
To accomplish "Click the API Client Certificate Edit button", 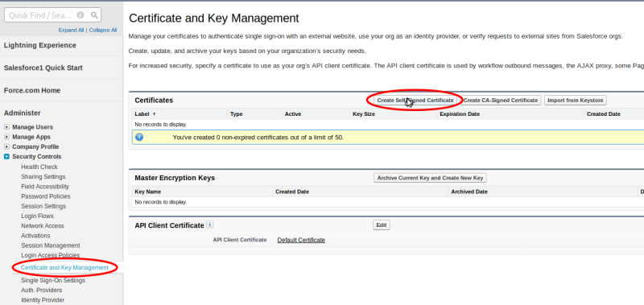I will point(381,225).
